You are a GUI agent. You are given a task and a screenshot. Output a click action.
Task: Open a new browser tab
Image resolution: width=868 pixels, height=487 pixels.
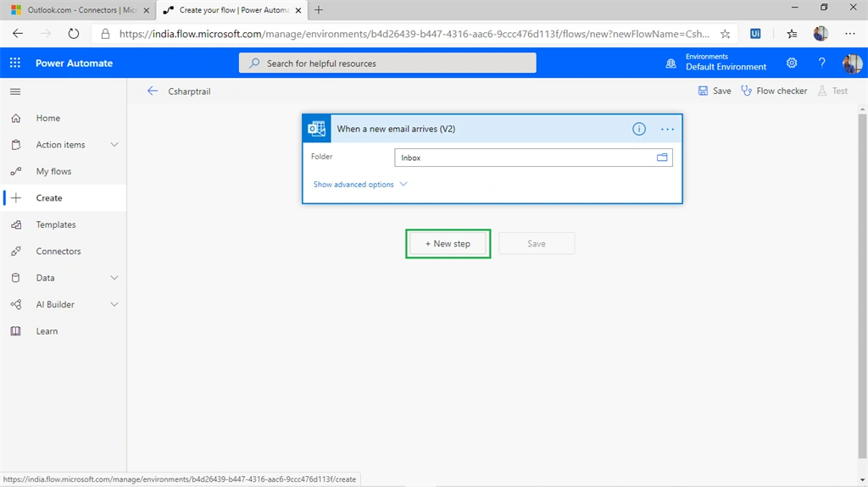click(x=319, y=10)
